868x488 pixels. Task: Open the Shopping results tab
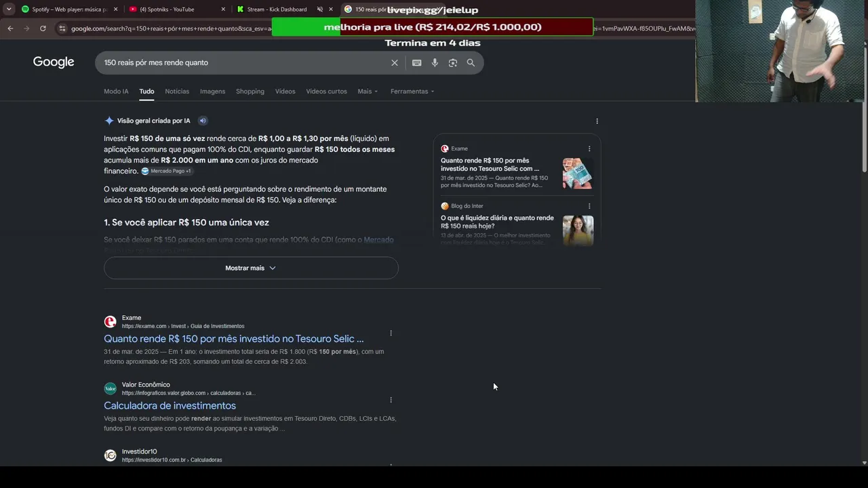[x=250, y=91]
